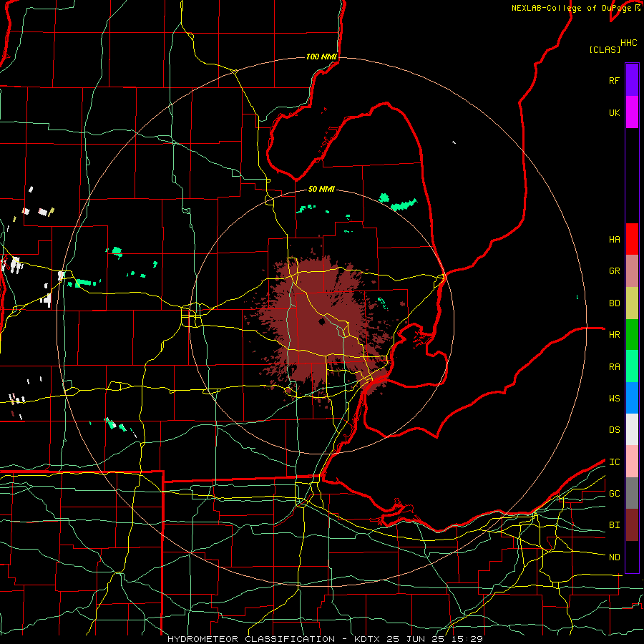644x644 pixels.
Task: Click the "RF" legend label
Action: point(614,80)
